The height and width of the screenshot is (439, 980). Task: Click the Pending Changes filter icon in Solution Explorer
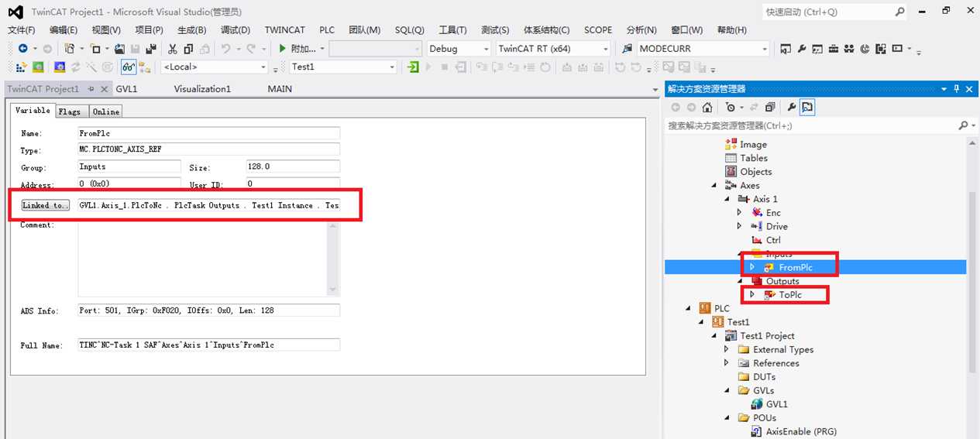731,108
